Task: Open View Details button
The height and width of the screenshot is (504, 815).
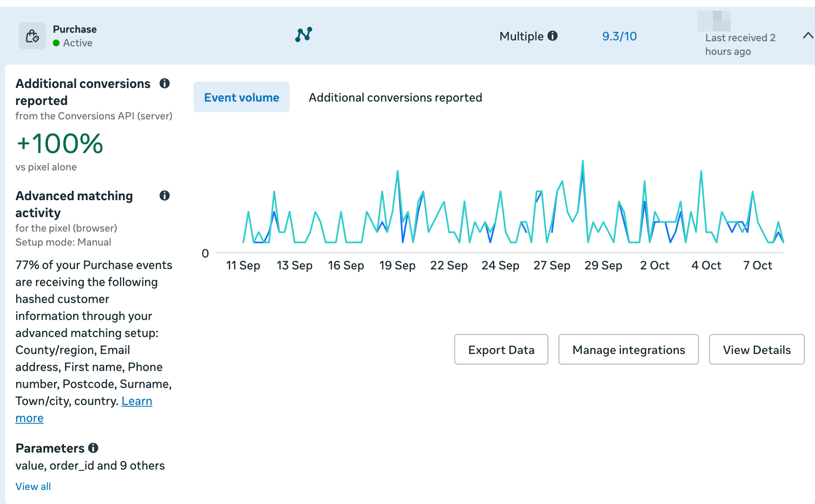Action: pos(757,349)
